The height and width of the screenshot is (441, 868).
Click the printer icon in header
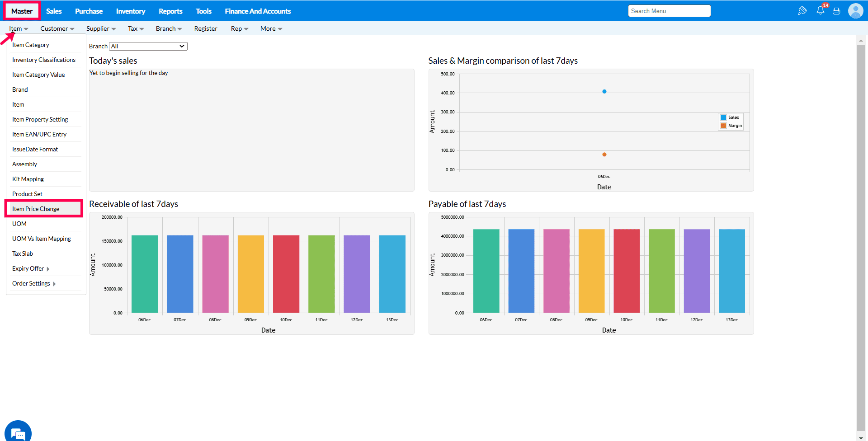point(836,11)
